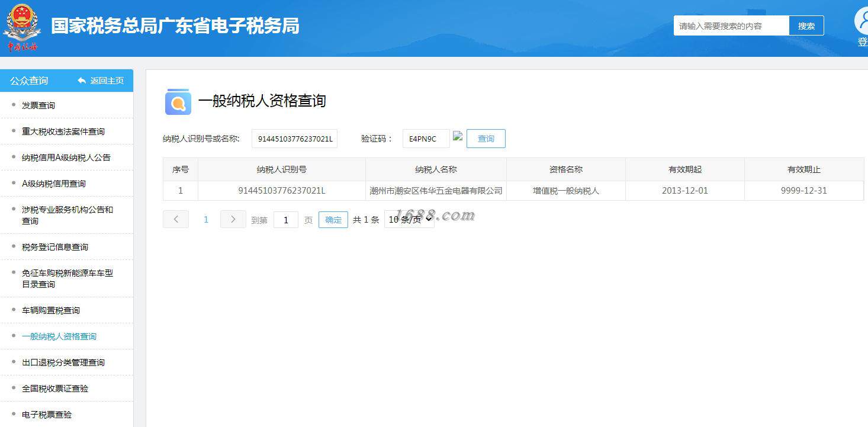Viewport: 868px width, 427px height.
Task: Click the 有效期起 column header
Action: point(685,169)
